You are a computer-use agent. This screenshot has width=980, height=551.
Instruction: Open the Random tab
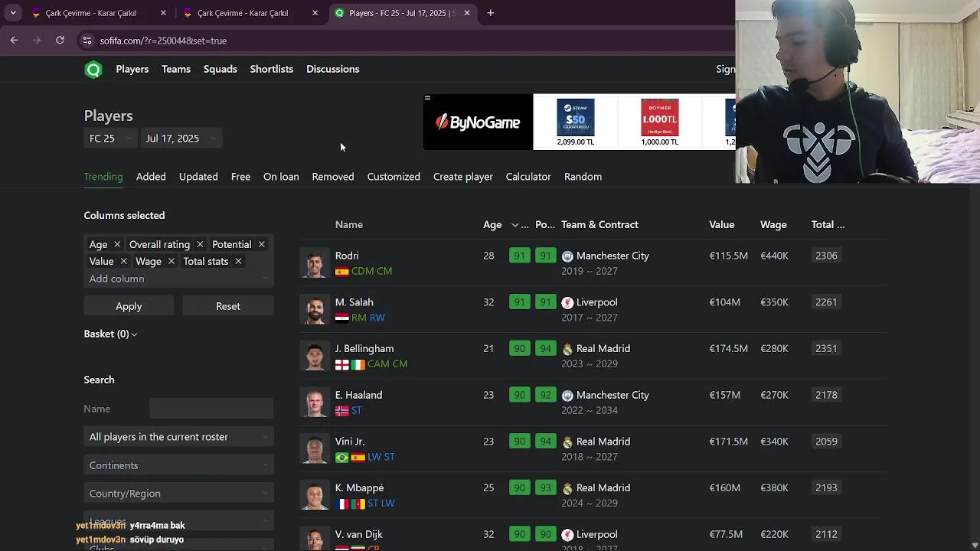583,177
